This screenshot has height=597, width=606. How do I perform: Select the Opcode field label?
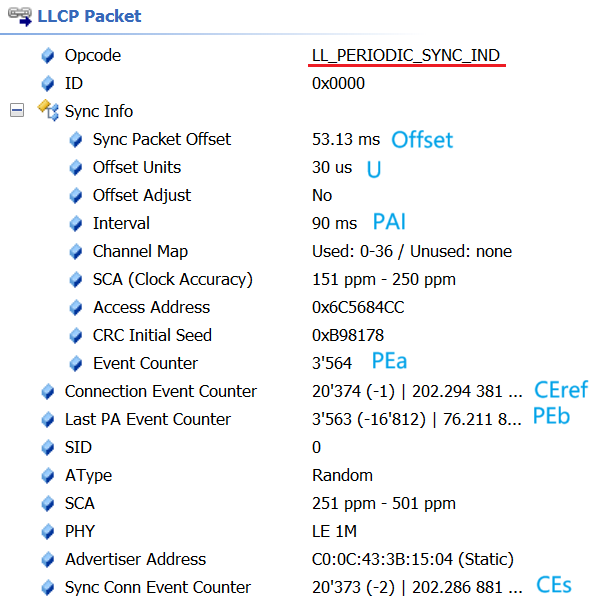tap(93, 56)
